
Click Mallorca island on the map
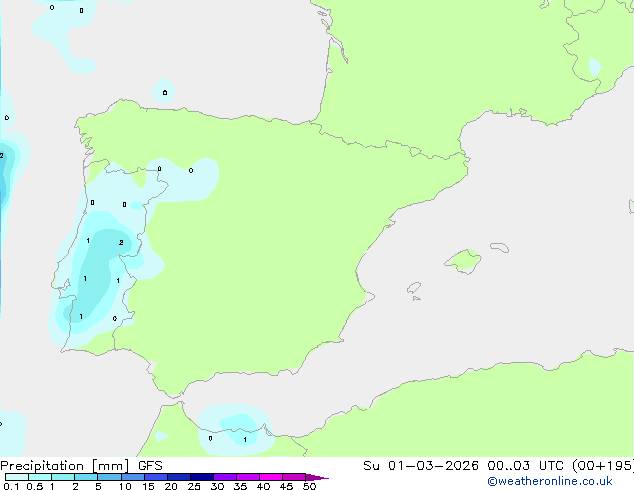[462, 262]
